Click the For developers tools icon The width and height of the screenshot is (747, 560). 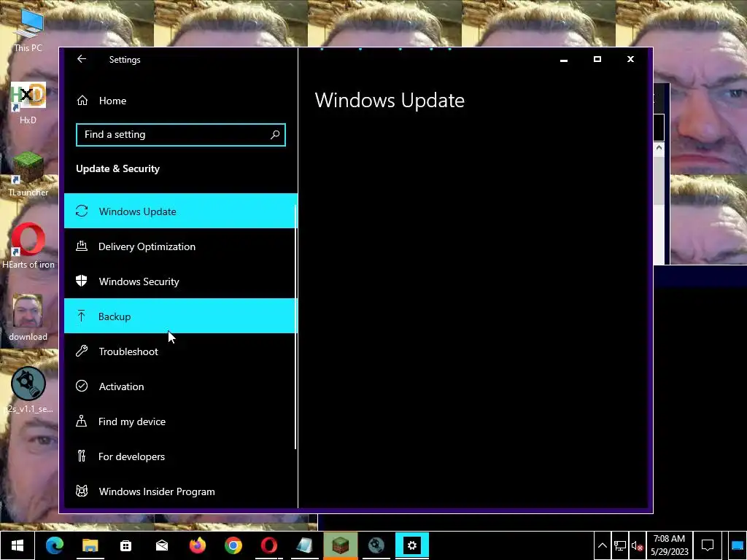click(82, 456)
